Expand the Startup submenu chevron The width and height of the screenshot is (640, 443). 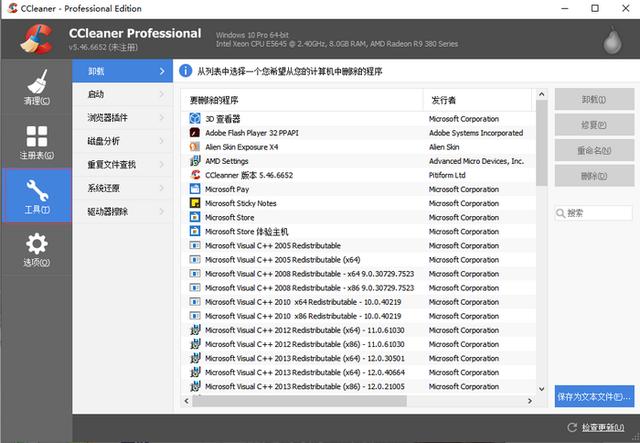162,94
